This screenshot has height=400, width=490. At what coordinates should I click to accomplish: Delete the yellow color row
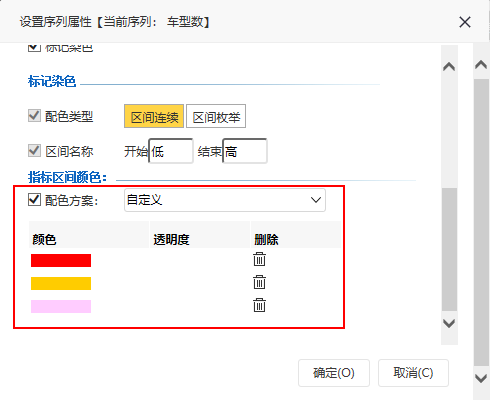click(x=259, y=282)
